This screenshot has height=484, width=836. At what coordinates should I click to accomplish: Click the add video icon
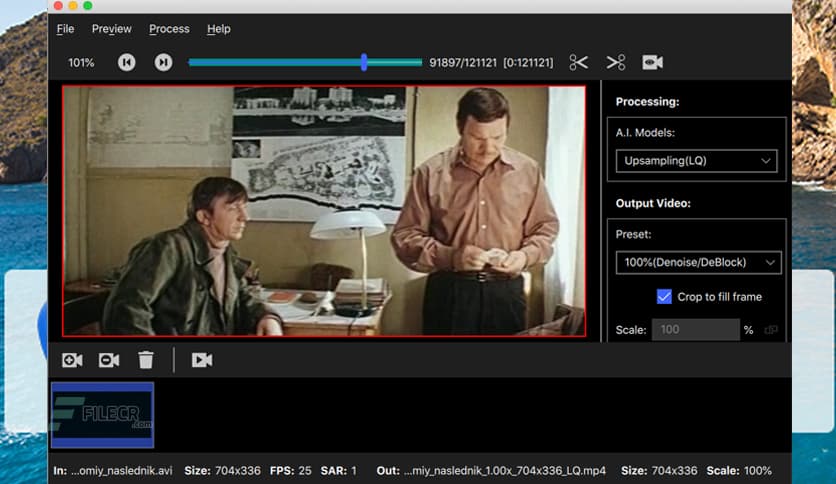coord(72,360)
